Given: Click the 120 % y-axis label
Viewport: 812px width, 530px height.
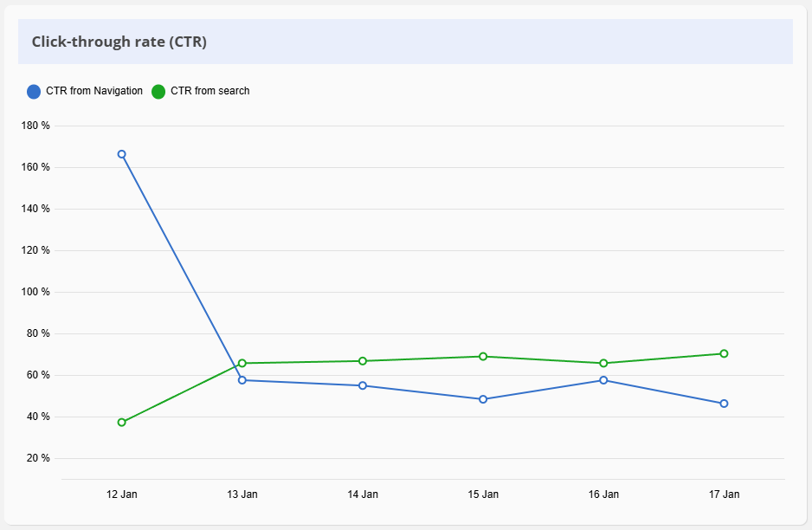Looking at the screenshot, I should pyautogui.click(x=35, y=250).
